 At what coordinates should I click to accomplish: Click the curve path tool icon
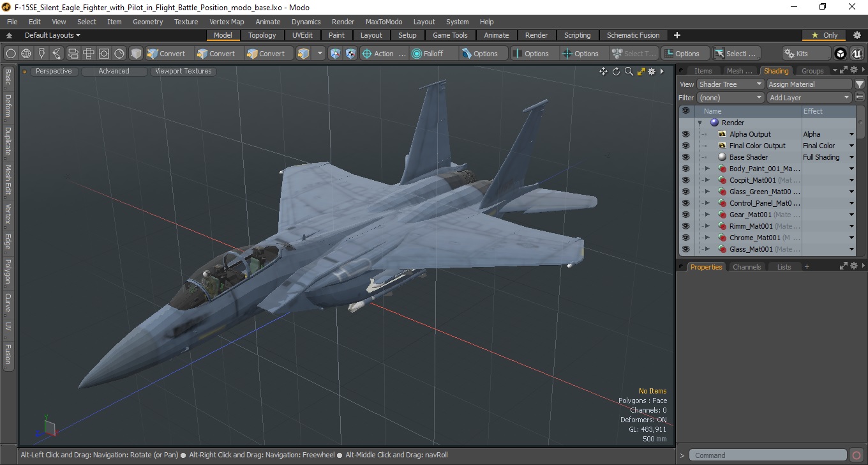[57, 54]
